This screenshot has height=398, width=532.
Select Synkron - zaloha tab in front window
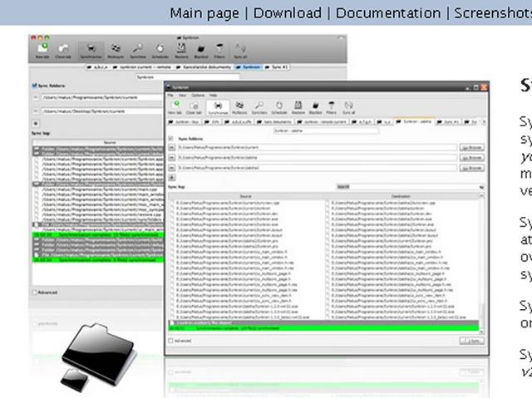point(414,121)
